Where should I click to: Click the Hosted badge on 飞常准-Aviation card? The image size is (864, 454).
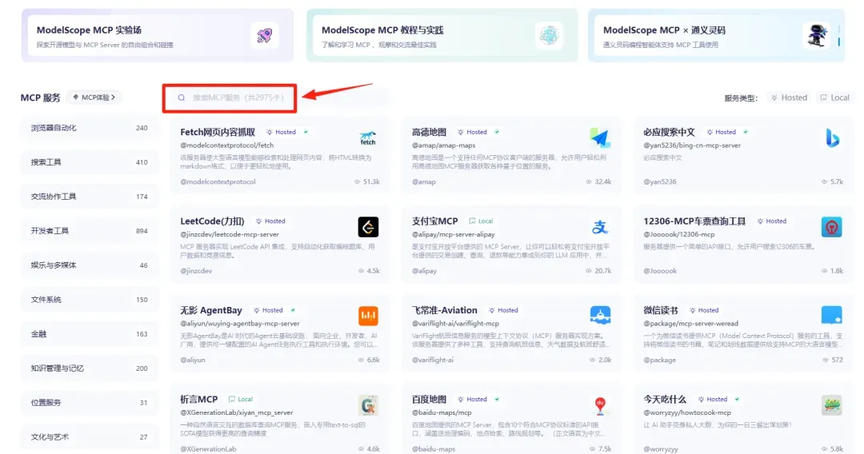click(x=504, y=310)
